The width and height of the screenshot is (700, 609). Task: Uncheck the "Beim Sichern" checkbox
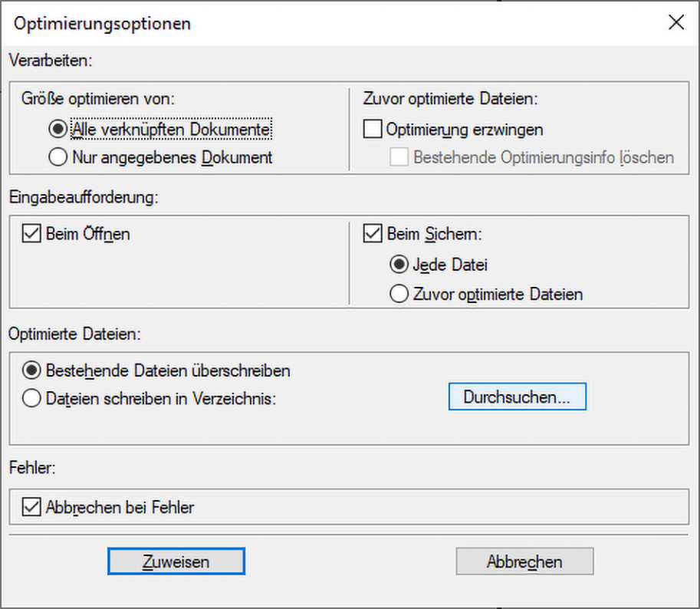click(x=372, y=234)
